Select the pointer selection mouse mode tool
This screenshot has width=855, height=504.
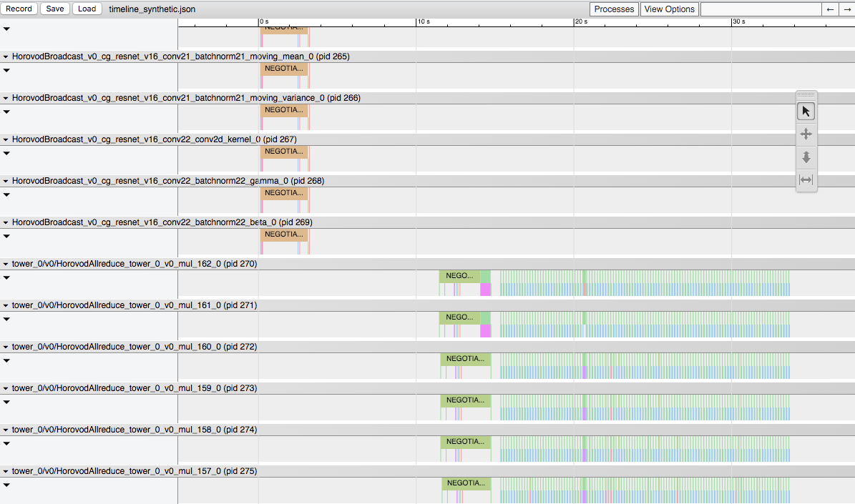click(x=806, y=112)
